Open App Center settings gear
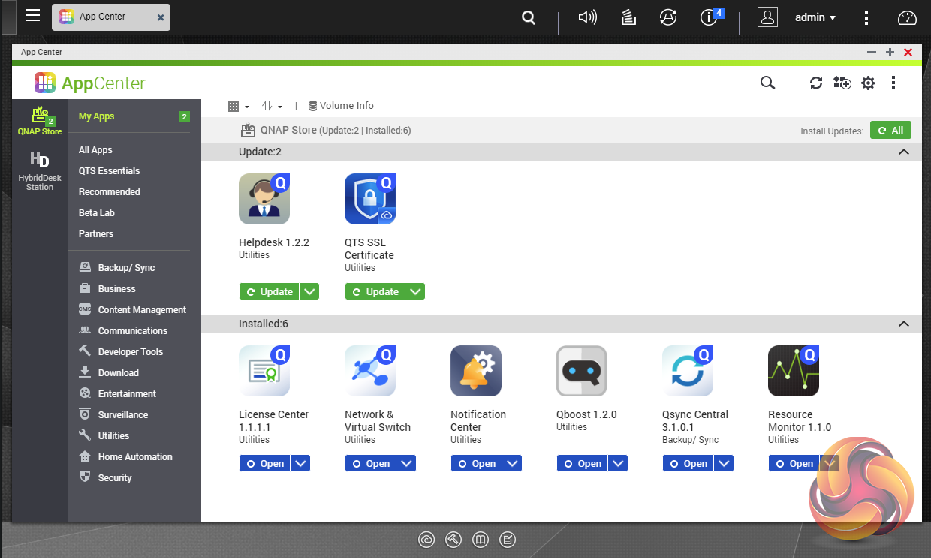Screen dimensions: 931x560 click(868, 83)
